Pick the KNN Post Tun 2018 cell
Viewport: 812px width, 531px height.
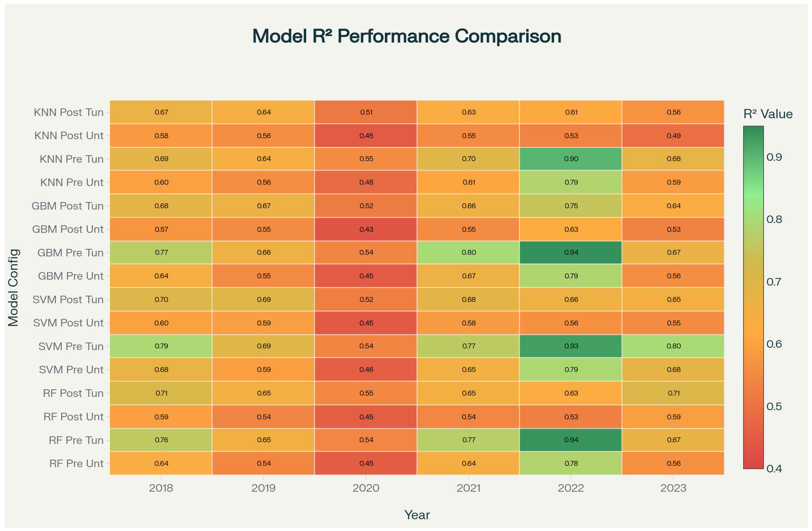click(x=161, y=112)
